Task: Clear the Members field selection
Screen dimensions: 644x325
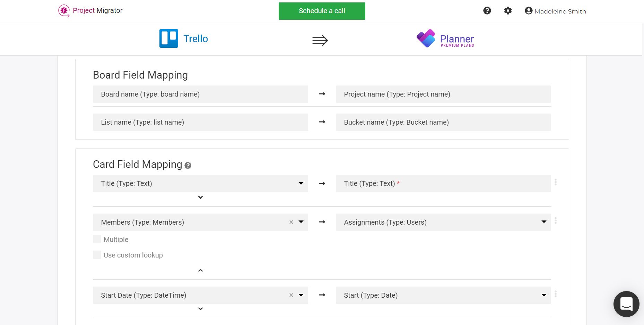Action: 291,222
